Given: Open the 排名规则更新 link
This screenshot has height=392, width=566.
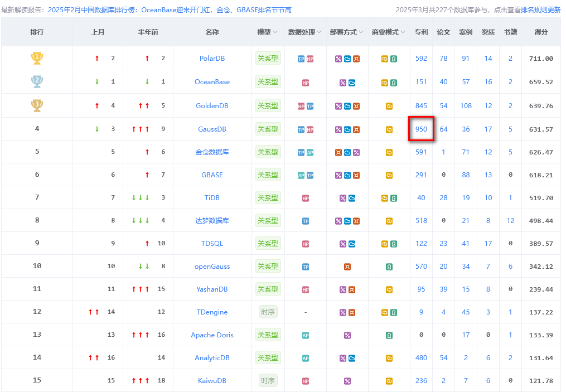Looking at the screenshot, I should (540, 9).
